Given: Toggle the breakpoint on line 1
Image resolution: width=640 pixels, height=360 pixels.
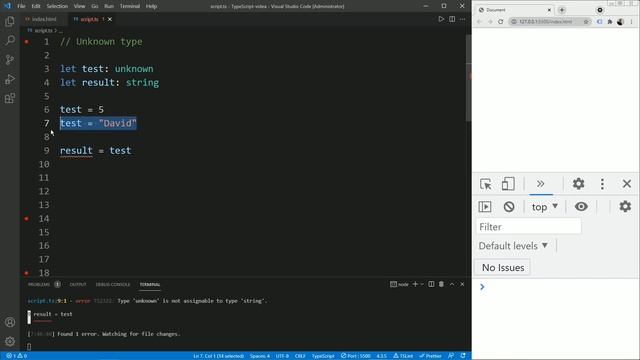Looking at the screenshot, I should click(x=27, y=42).
